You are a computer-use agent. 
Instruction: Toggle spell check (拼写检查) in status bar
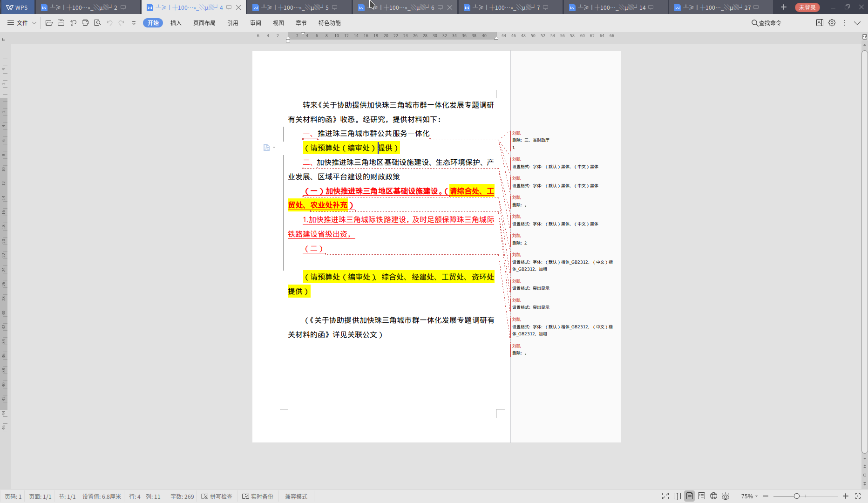point(217,496)
